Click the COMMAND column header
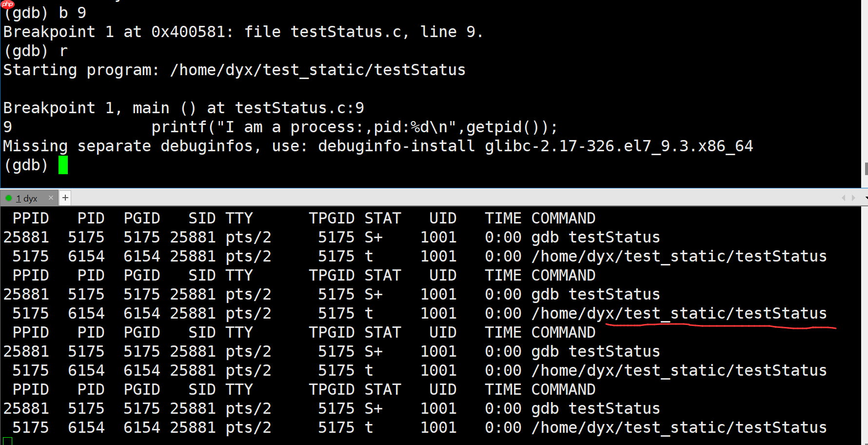868x445 pixels. [563, 218]
